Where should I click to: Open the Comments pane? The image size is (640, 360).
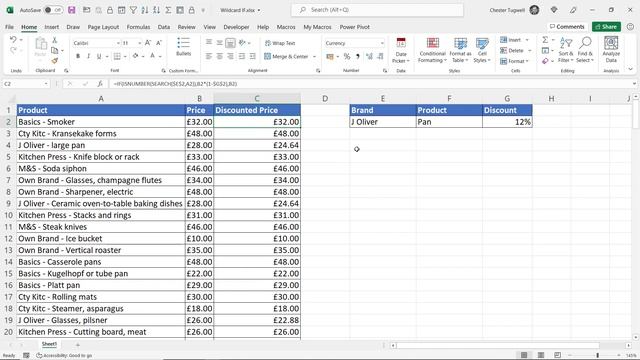click(x=567, y=27)
